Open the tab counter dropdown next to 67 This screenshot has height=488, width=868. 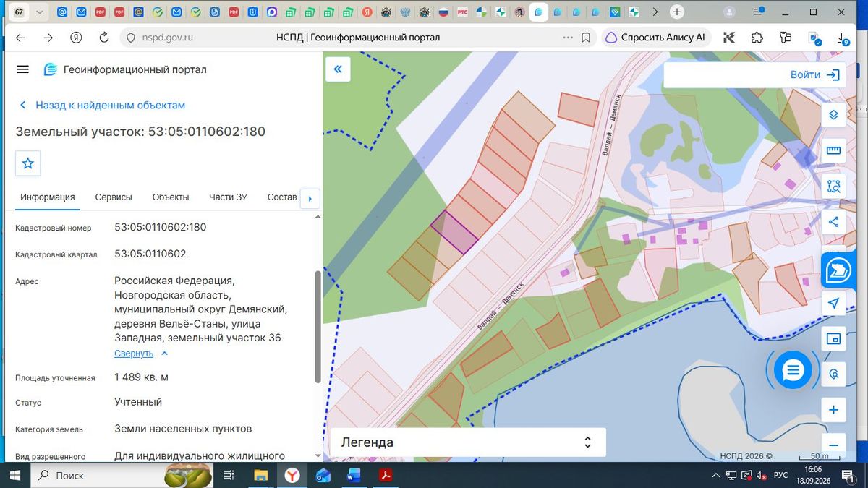pyautogui.click(x=39, y=12)
